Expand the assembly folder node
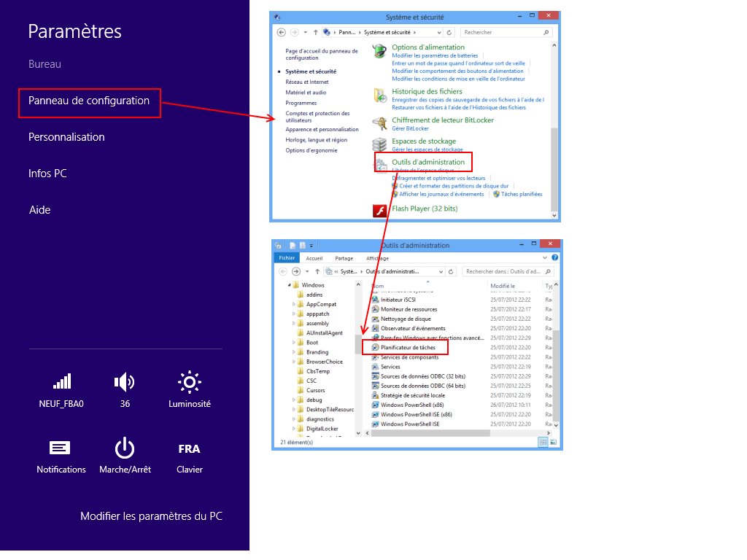 (x=293, y=323)
